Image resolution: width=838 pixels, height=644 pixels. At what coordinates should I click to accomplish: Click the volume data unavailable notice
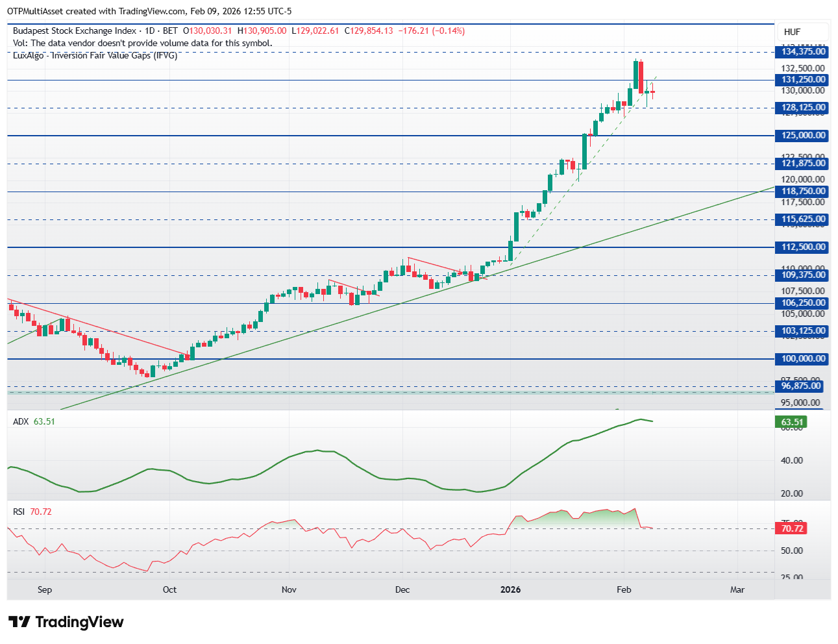142,43
